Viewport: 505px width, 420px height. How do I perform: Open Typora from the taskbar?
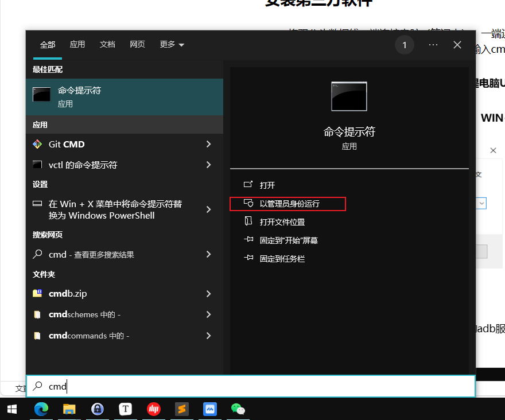(126, 409)
